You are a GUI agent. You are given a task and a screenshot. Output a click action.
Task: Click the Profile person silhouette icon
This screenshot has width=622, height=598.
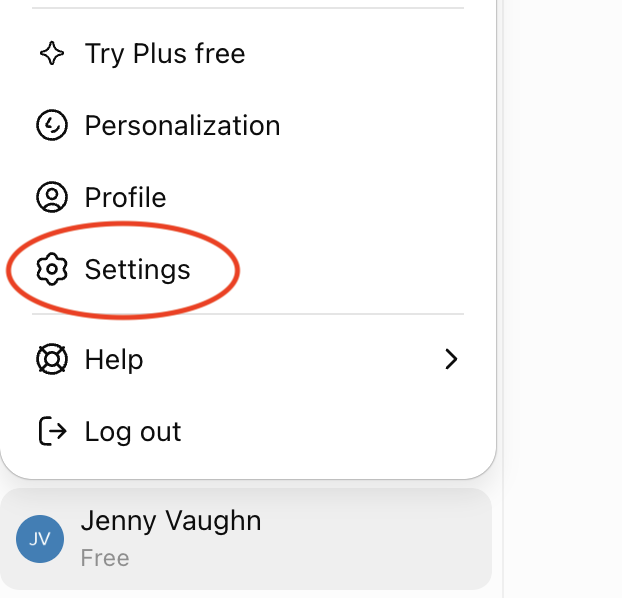coord(52,197)
